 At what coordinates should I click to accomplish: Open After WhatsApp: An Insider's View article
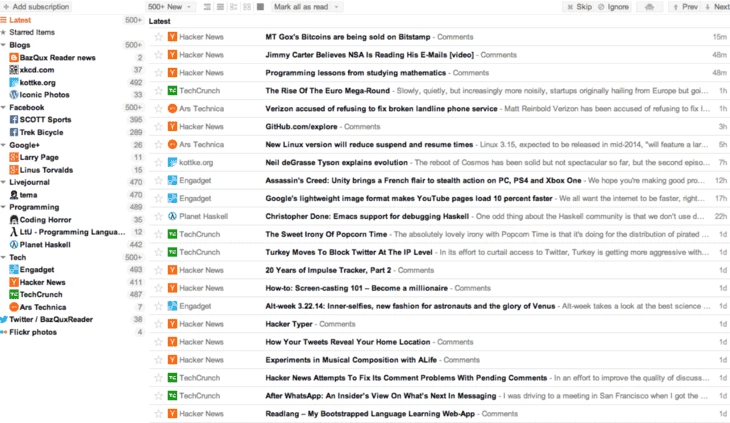tap(381, 396)
